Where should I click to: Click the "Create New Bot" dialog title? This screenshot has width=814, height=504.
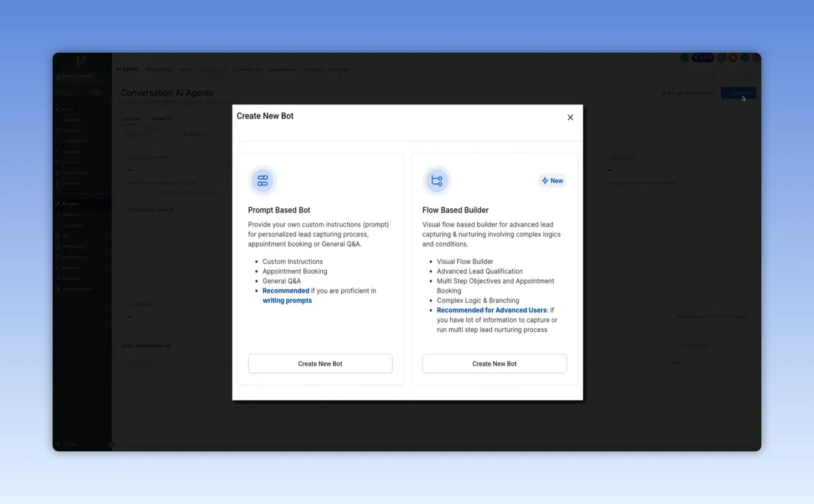pos(265,116)
